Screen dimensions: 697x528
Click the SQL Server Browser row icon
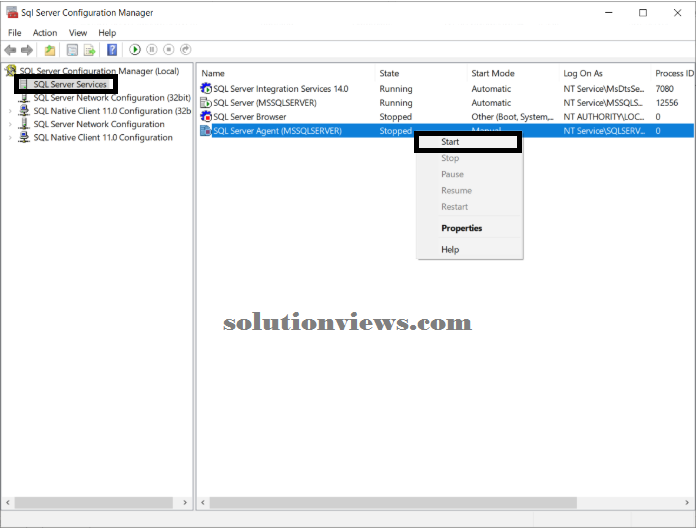(x=206, y=116)
